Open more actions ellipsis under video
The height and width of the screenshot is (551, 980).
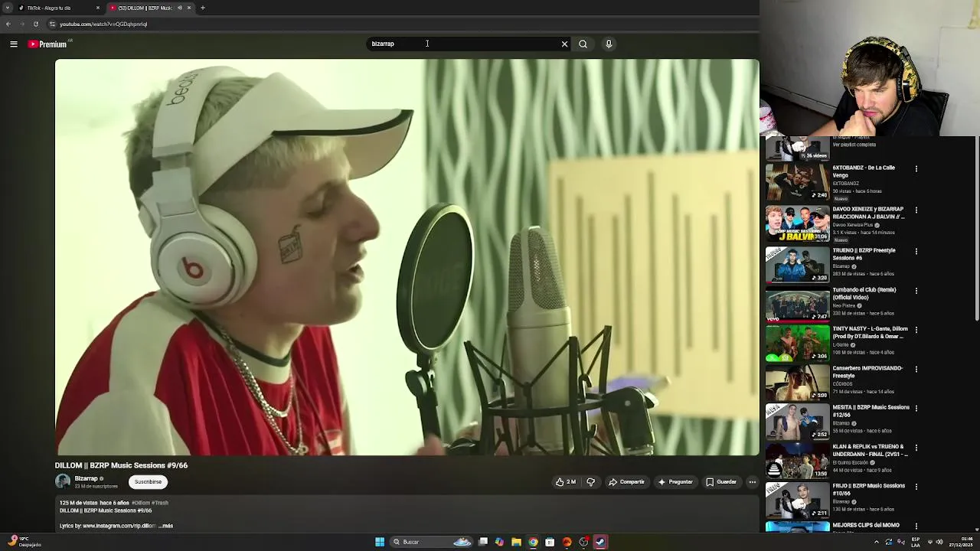point(753,482)
